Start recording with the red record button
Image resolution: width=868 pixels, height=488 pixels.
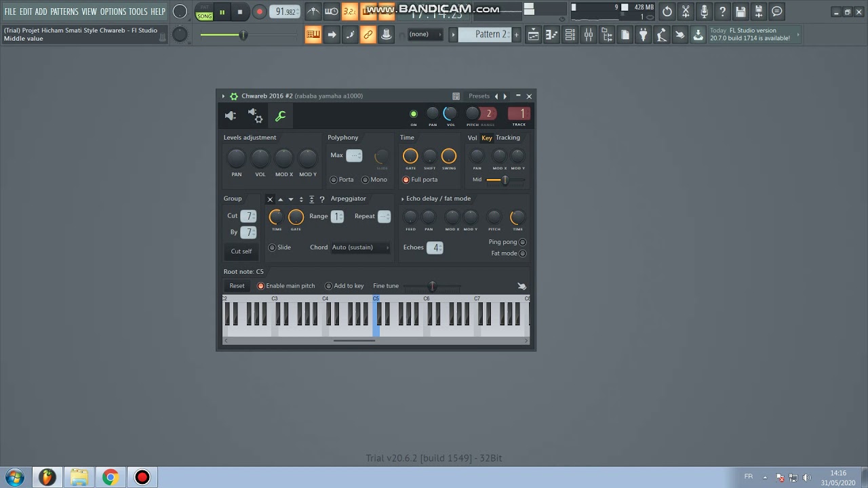[259, 12]
